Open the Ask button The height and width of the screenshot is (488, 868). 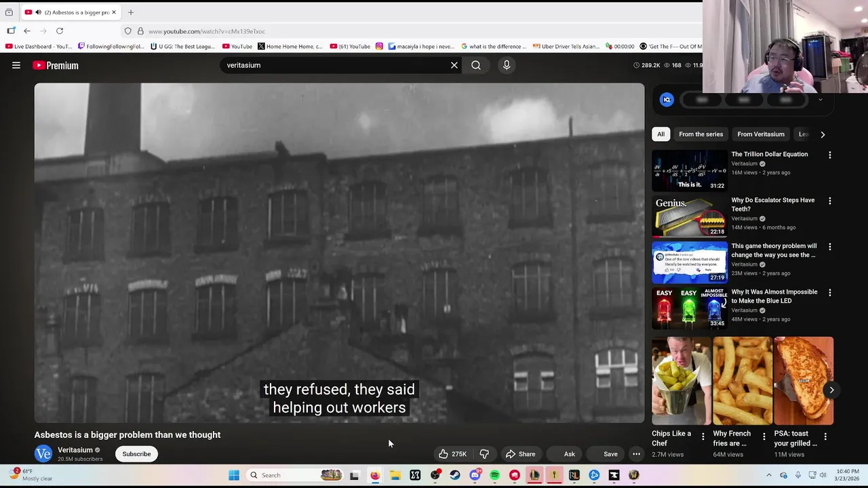[x=564, y=454]
